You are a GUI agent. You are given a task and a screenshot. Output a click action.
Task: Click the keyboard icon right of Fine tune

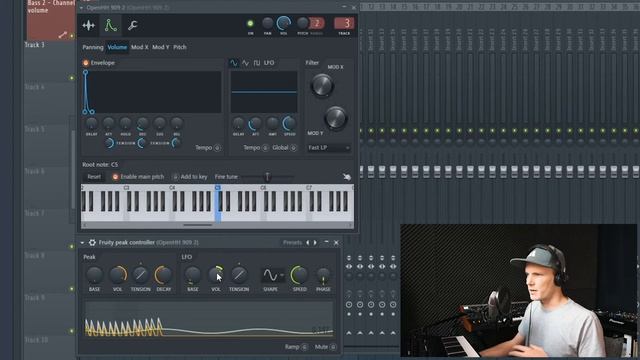(x=347, y=177)
